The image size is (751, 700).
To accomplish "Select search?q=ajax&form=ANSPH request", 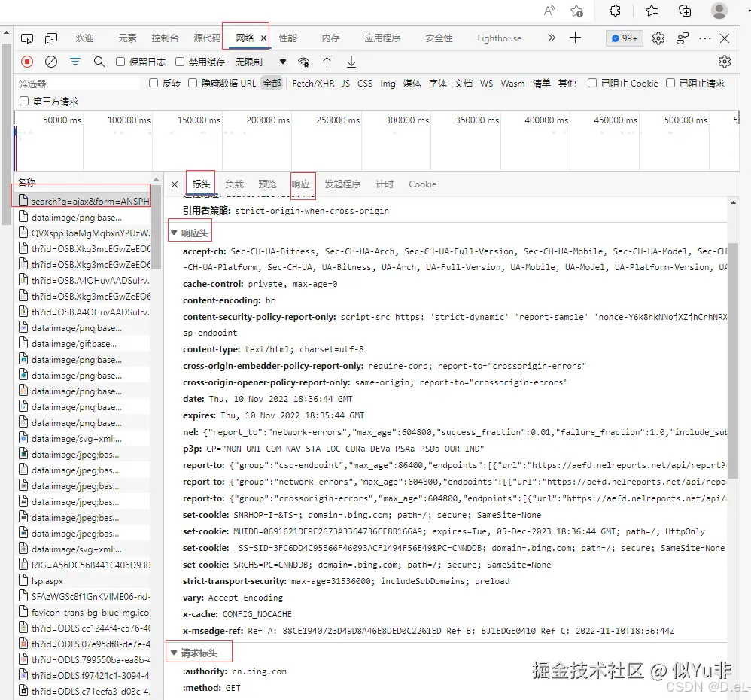I will (x=82, y=201).
